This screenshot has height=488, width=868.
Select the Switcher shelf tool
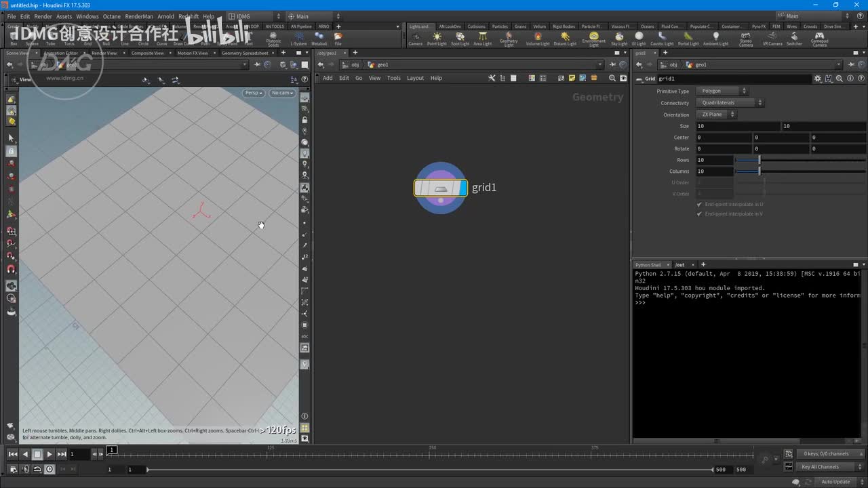[x=794, y=39]
